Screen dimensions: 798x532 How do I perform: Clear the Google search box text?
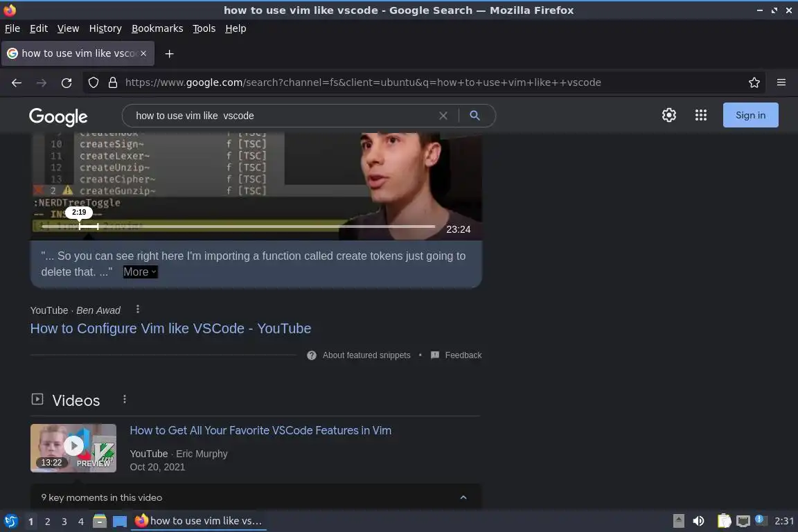click(x=443, y=116)
